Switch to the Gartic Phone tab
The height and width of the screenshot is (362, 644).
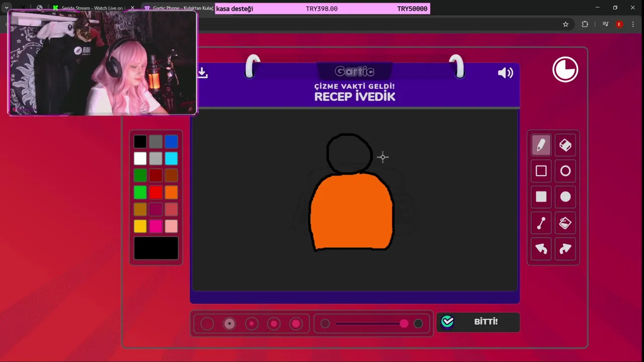coord(178,8)
